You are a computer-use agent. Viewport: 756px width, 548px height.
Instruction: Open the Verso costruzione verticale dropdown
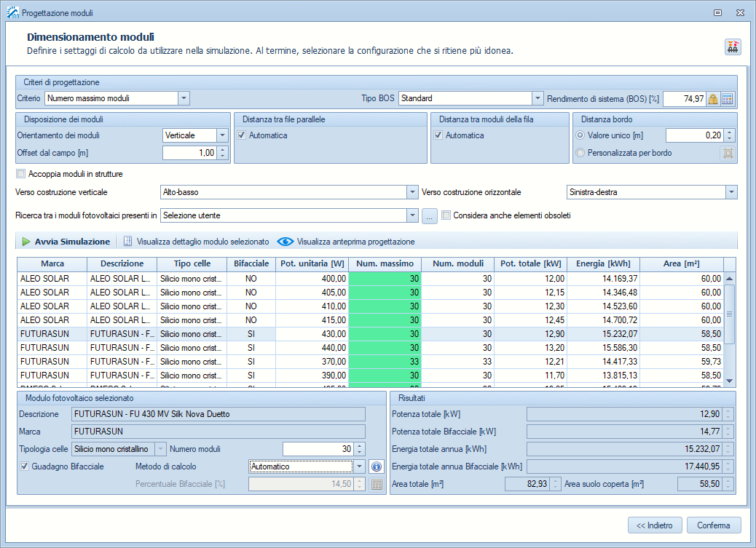coord(412,192)
